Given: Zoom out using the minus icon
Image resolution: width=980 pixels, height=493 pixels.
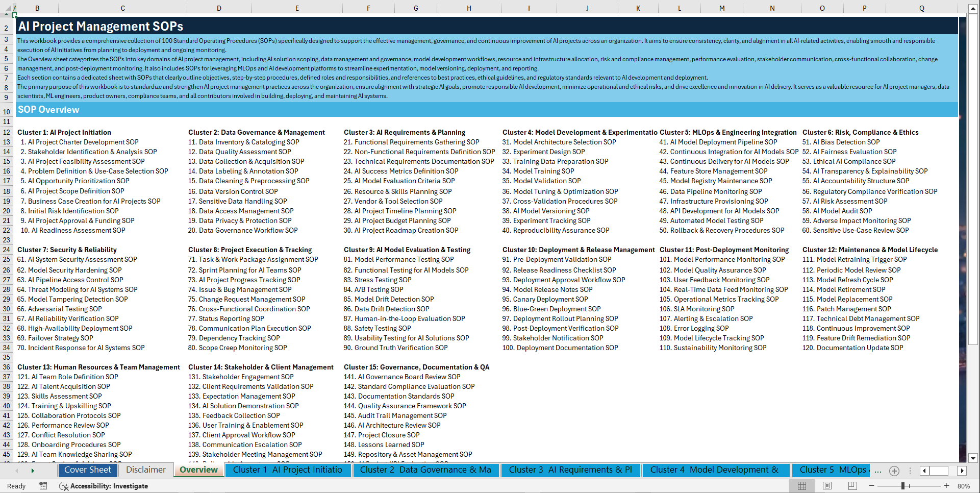Looking at the screenshot, I should tap(871, 485).
